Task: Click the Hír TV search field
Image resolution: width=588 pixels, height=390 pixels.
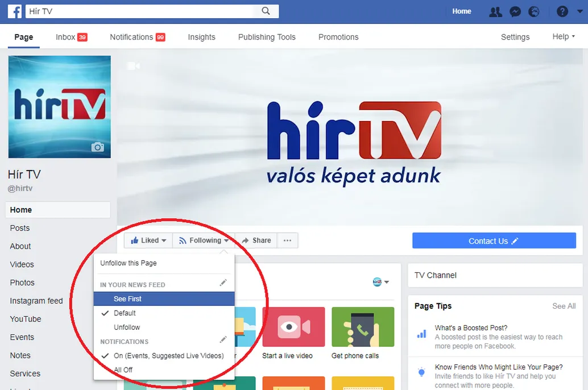Action: pyautogui.click(x=142, y=11)
